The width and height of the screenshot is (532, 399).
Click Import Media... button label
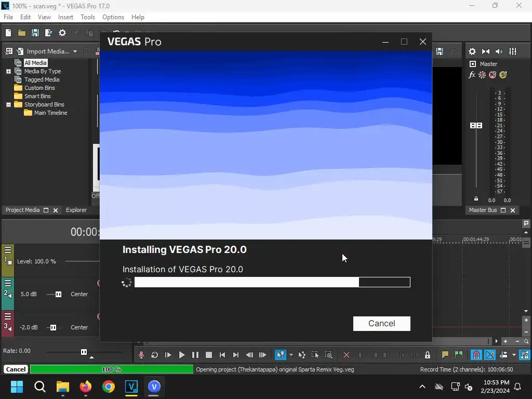click(48, 51)
